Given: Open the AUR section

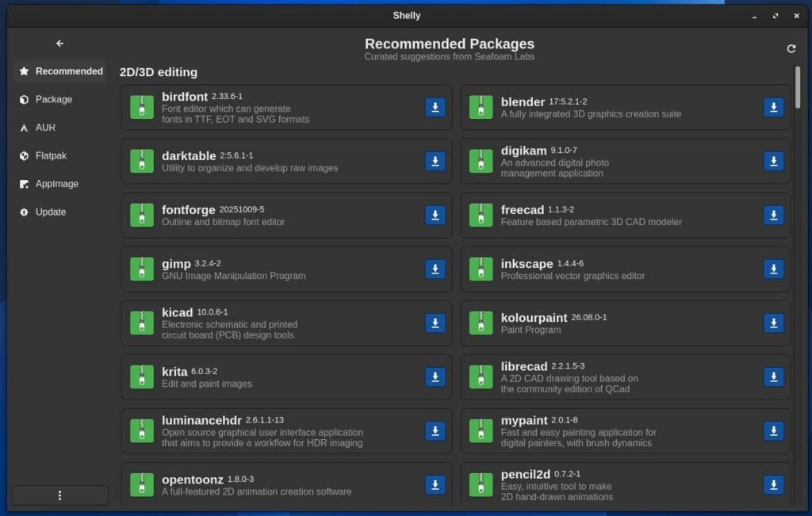Looking at the screenshot, I should point(60,128).
